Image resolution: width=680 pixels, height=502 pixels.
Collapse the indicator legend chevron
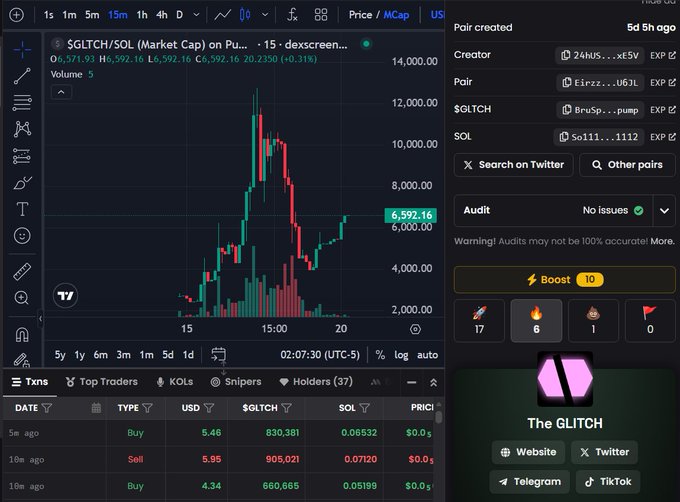click(x=61, y=92)
